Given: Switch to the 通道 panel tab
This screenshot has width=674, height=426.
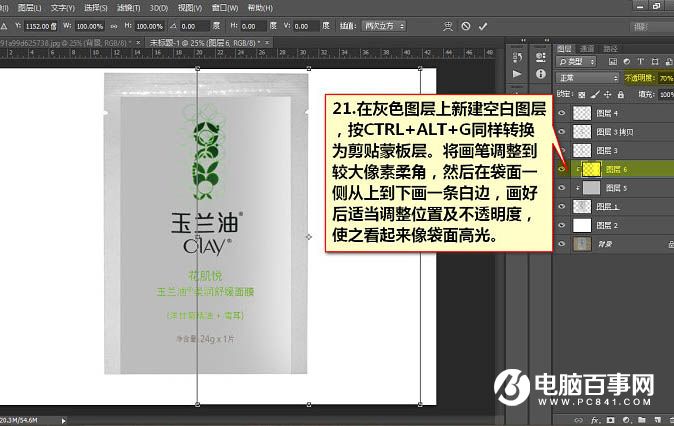Looking at the screenshot, I should coord(587,49).
